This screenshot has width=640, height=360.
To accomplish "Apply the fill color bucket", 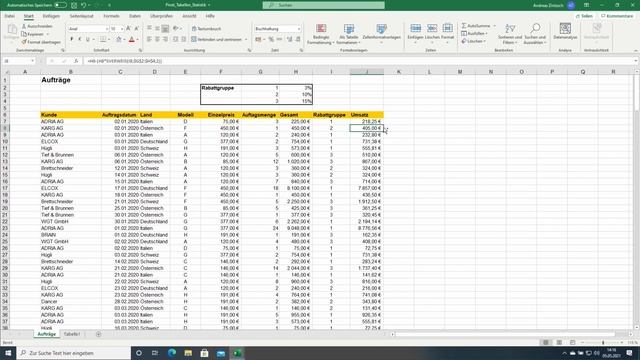I will click(x=118, y=39).
